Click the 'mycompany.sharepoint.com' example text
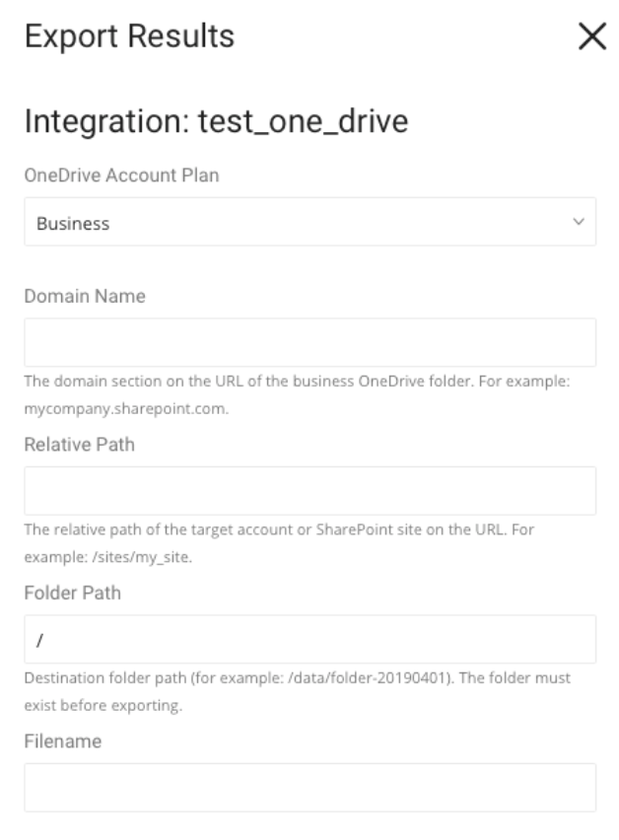 [x=126, y=410]
